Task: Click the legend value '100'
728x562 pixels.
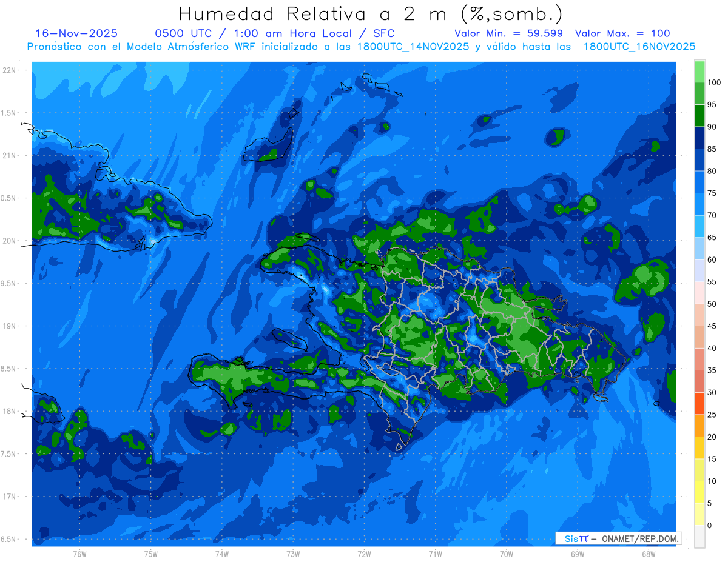Action: pyautogui.click(x=714, y=82)
